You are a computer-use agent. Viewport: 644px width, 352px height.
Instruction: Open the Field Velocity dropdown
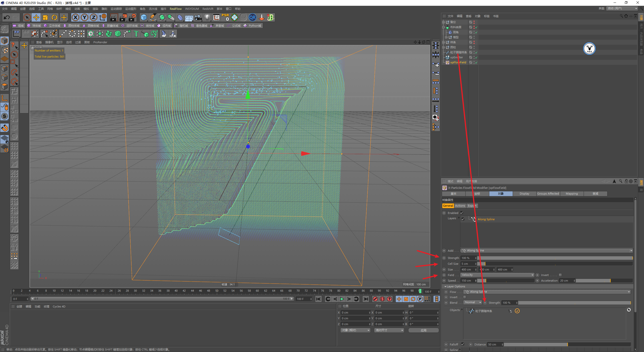(497, 275)
